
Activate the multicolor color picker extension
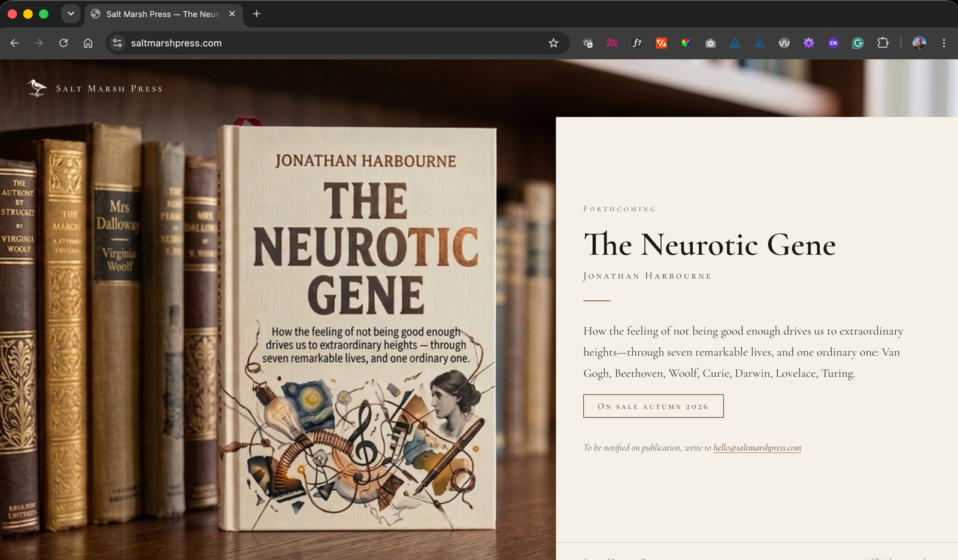[686, 43]
